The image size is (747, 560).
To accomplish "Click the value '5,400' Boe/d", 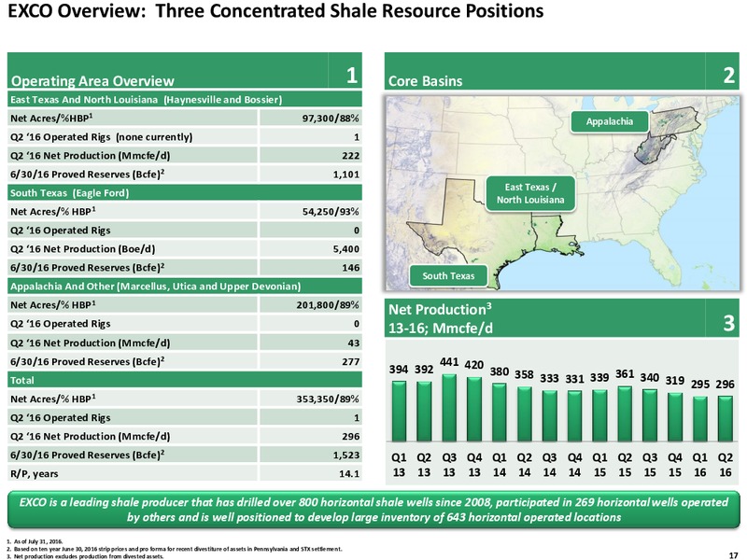I will [345, 249].
